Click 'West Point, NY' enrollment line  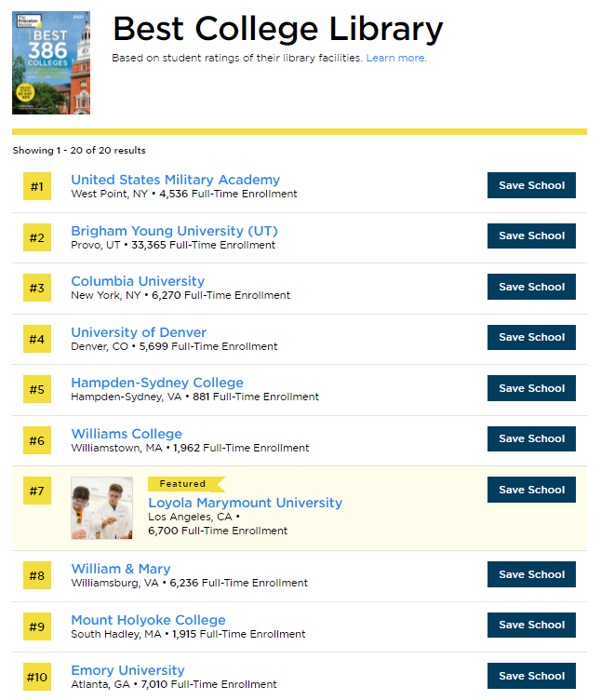[x=184, y=194]
